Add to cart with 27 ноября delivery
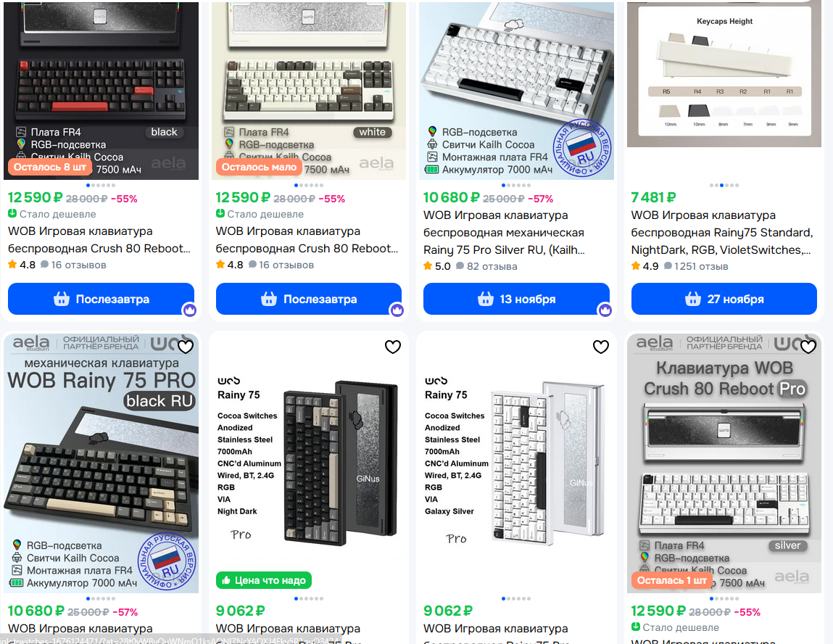Image resolution: width=833 pixels, height=644 pixels. click(x=724, y=299)
